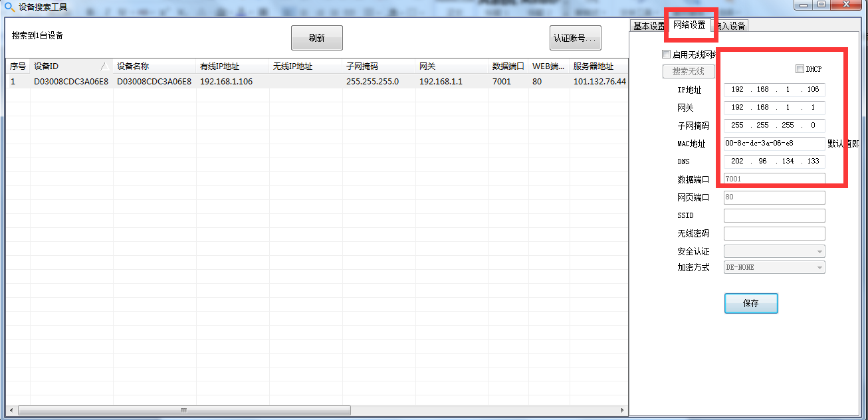Viewport: 868px width, 420px height.
Task: Sort by the 服务器地址 column header
Action: (x=599, y=66)
